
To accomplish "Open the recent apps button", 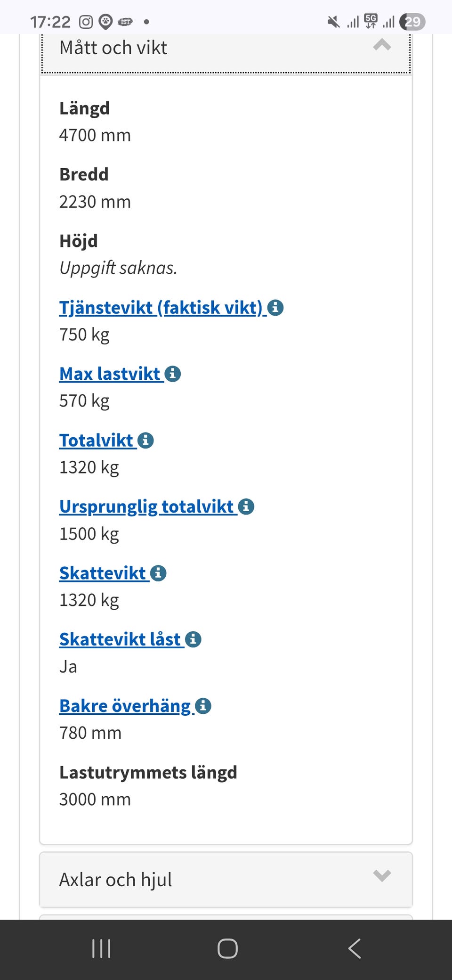I will click(x=101, y=948).
